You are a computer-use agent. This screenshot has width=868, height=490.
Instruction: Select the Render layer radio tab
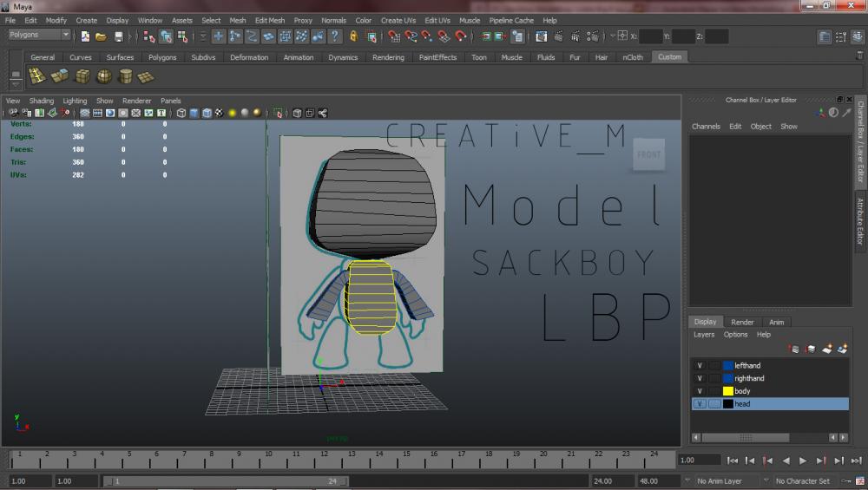(x=742, y=322)
